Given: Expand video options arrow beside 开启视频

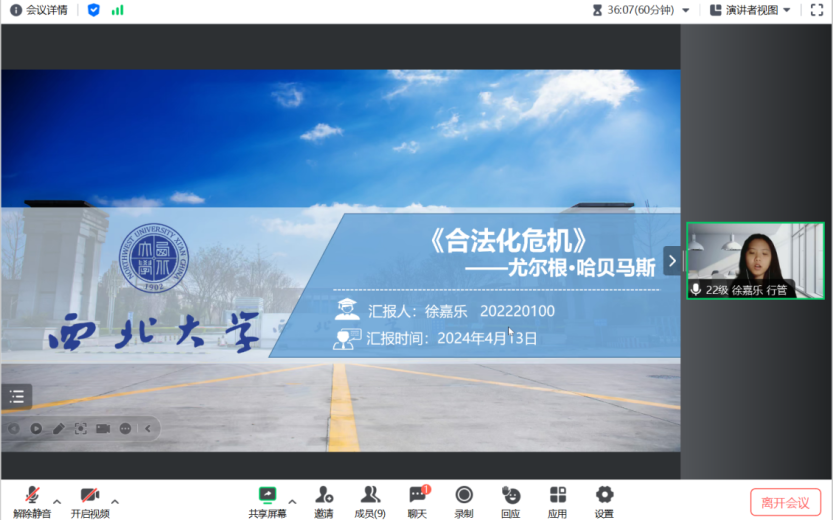Looking at the screenshot, I should point(115,501).
